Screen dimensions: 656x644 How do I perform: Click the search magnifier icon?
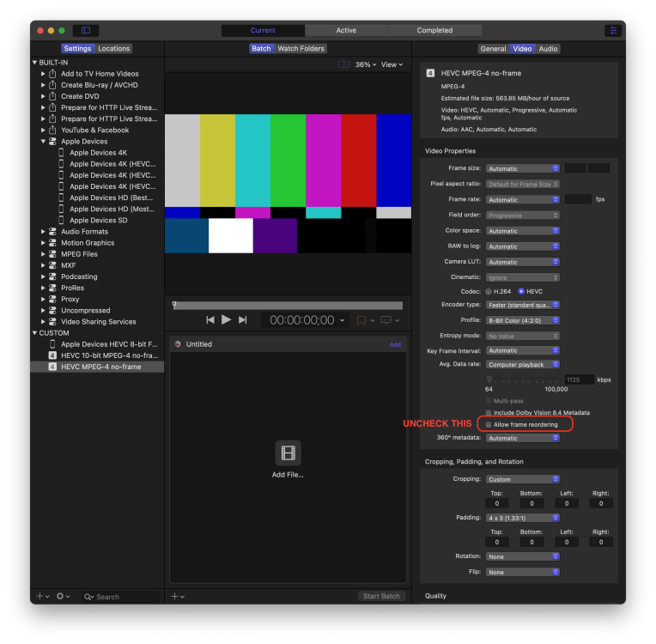pos(88,597)
